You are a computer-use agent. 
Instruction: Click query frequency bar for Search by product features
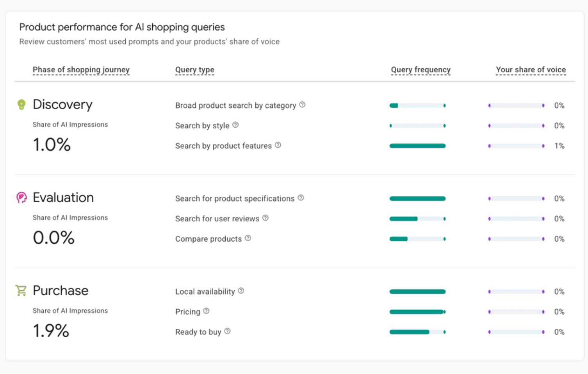417,146
